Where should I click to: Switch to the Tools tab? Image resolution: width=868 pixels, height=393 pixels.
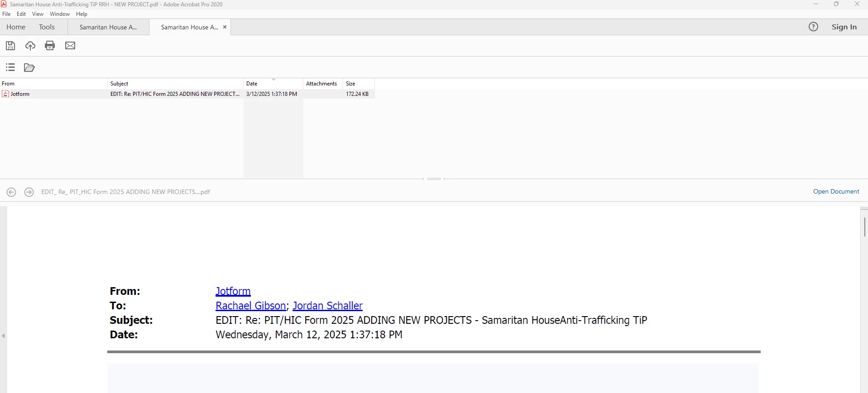[47, 27]
